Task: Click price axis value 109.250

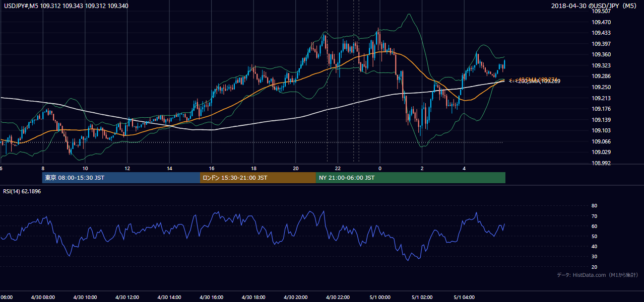Action: [601, 87]
